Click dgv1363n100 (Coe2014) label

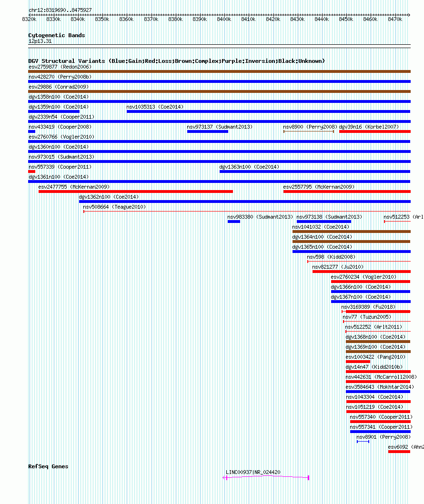(x=249, y=167)
